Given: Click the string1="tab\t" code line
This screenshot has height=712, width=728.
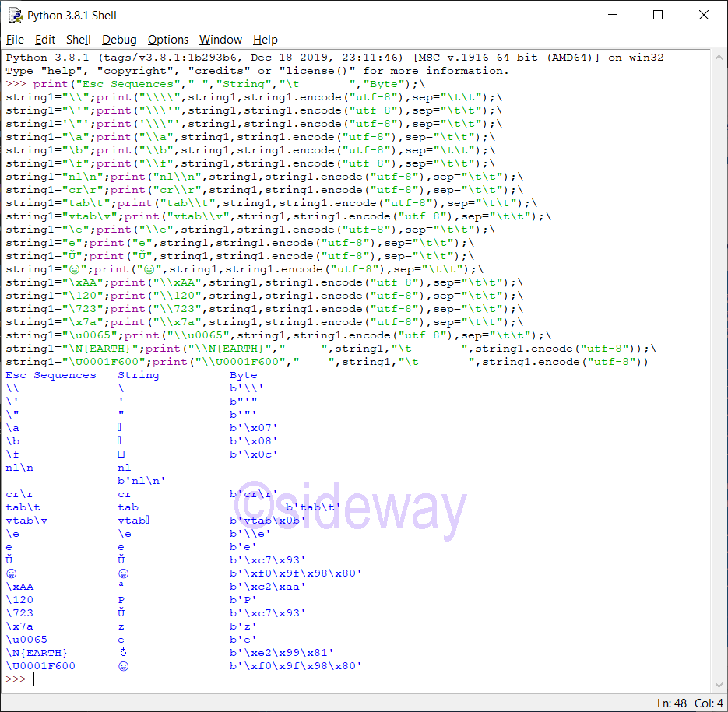Looking at the screenshot, I should [272, 203].
